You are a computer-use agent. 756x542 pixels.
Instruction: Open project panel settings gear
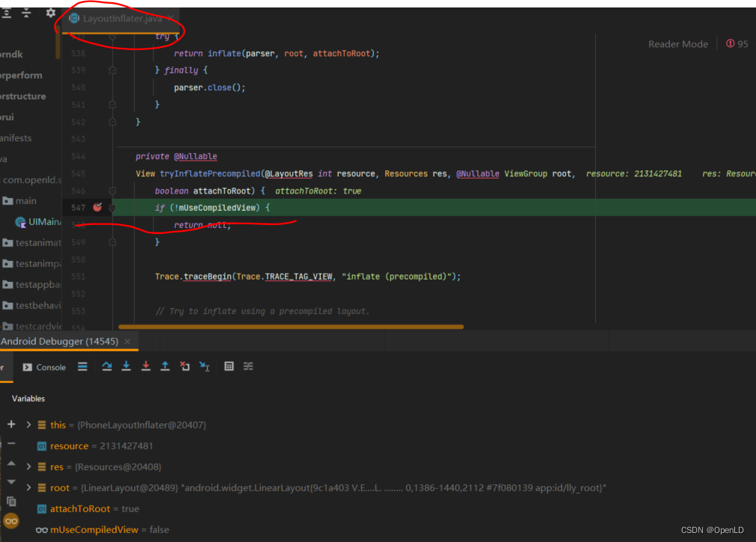pos(50,13)
